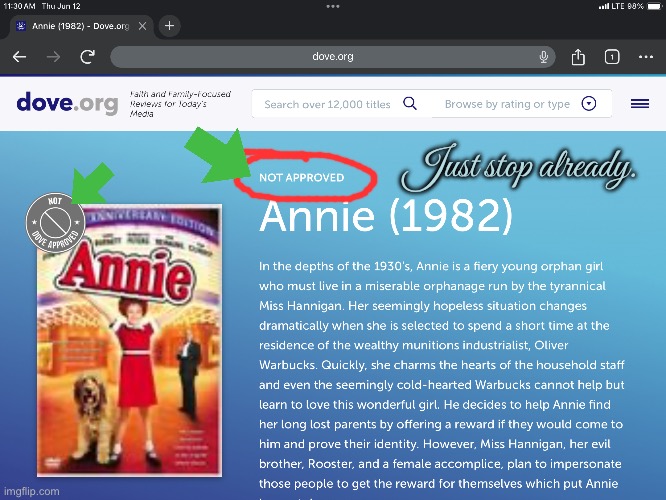Open a new tab with plus button
666x500 pixels.
(169, 26)
